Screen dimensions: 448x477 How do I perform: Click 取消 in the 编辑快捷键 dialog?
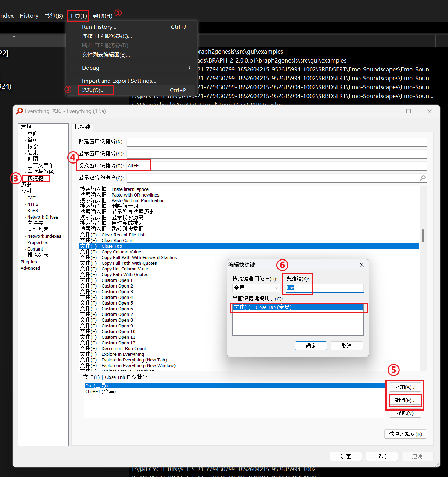coord(347,346)
